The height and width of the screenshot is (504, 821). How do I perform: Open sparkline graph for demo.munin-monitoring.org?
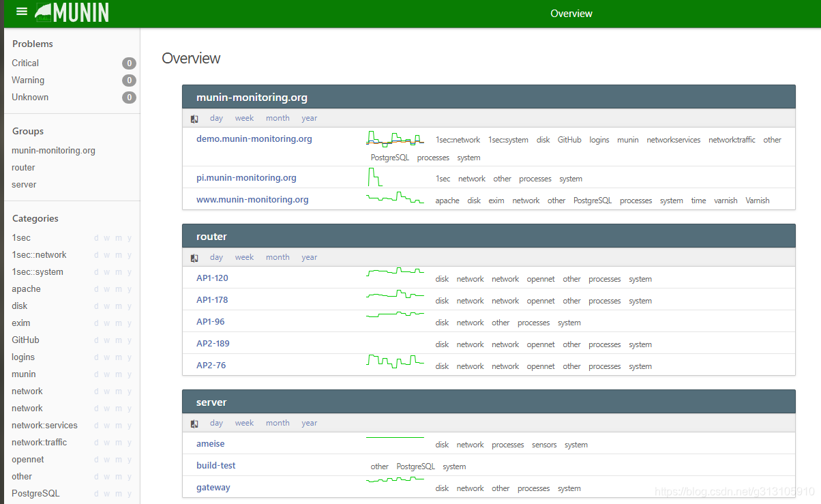tap(395, 139)
